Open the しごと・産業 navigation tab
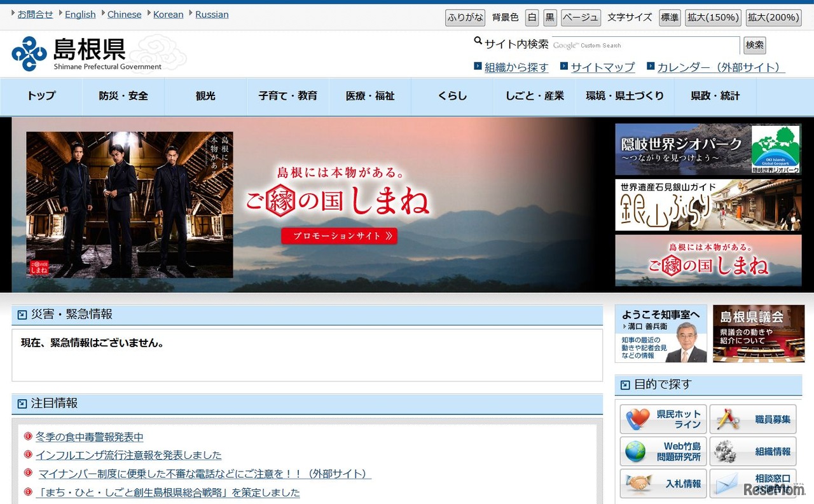This screenshot has height=504, width=814. (535, 96)
